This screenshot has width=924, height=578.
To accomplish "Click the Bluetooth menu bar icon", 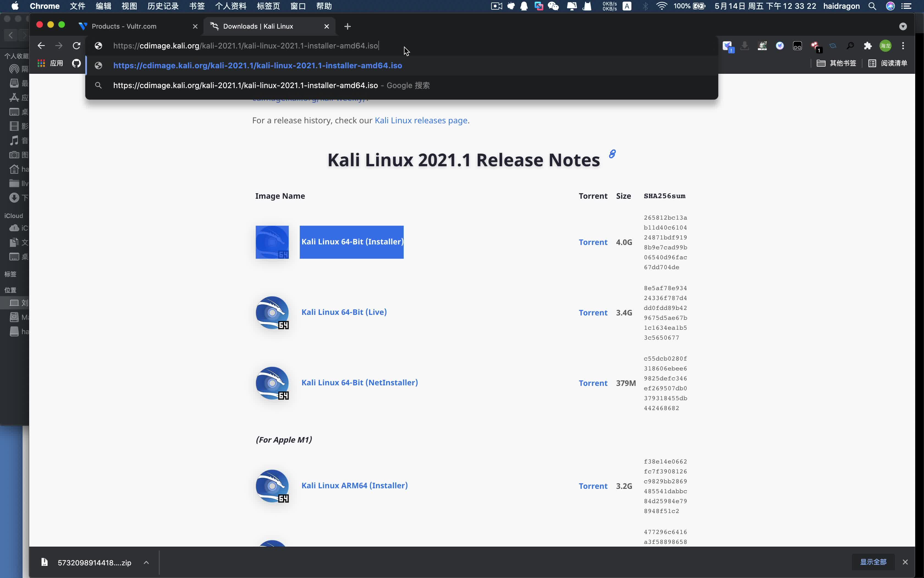I will pos(645,6).
